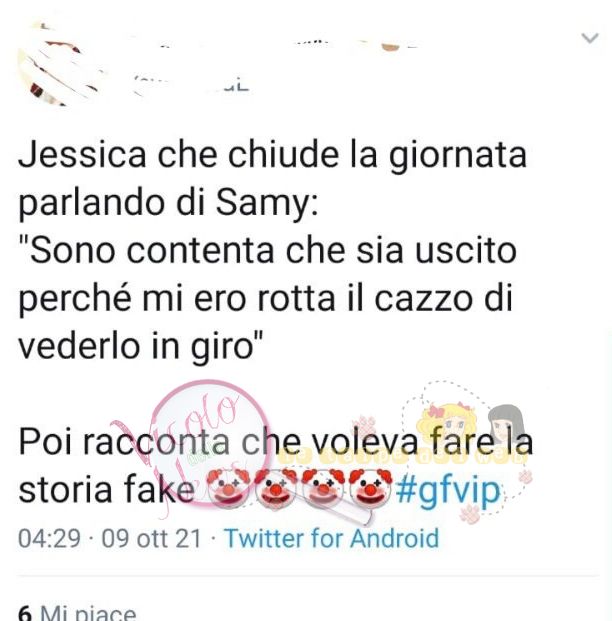This screenshot has width=612, height=621.
Task: Open the tweet options chevron menu
Action: [x=590, y=38]
